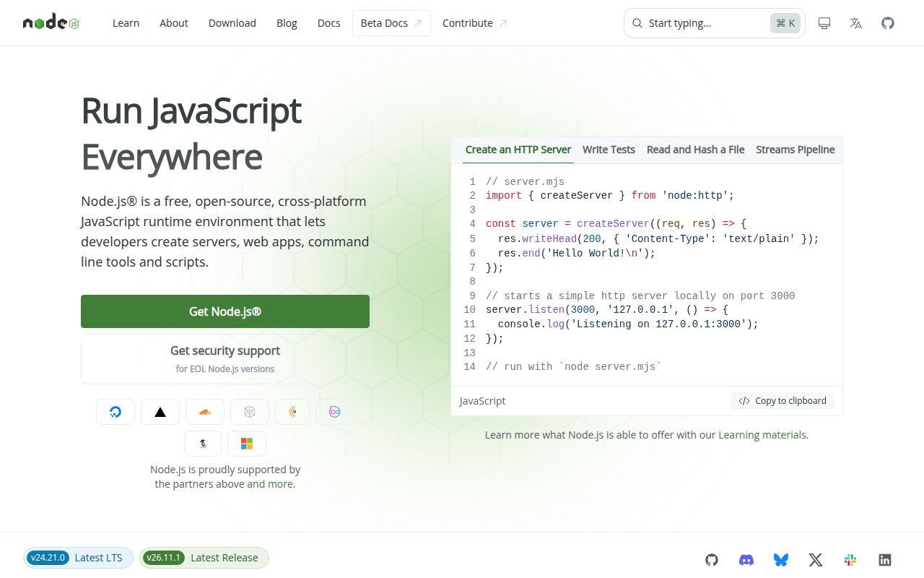Click the Get Node.js® green button

[x=225, y=311]
